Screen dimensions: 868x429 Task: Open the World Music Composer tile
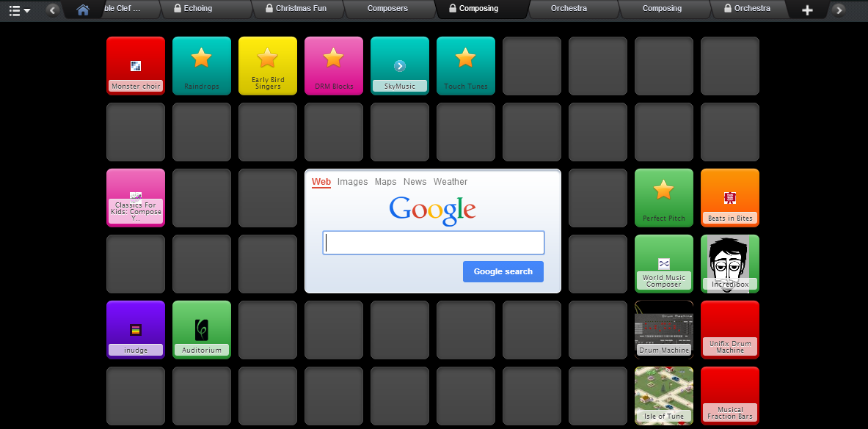coord(664,263)
